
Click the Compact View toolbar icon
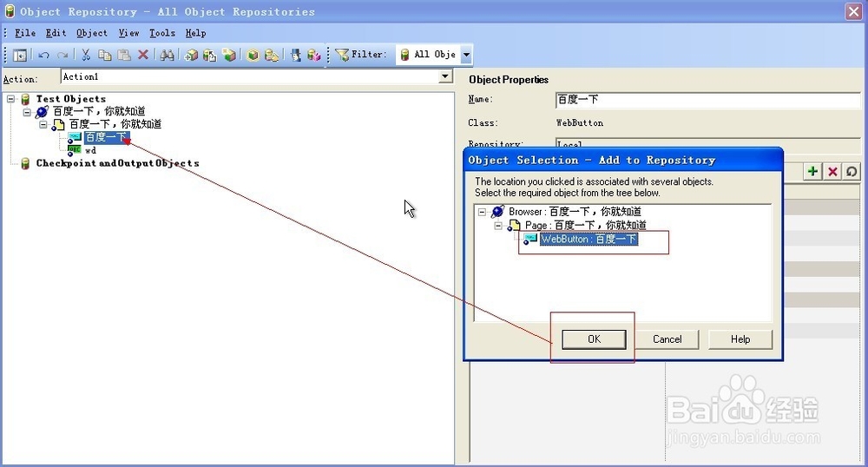[x=20, y=55]
